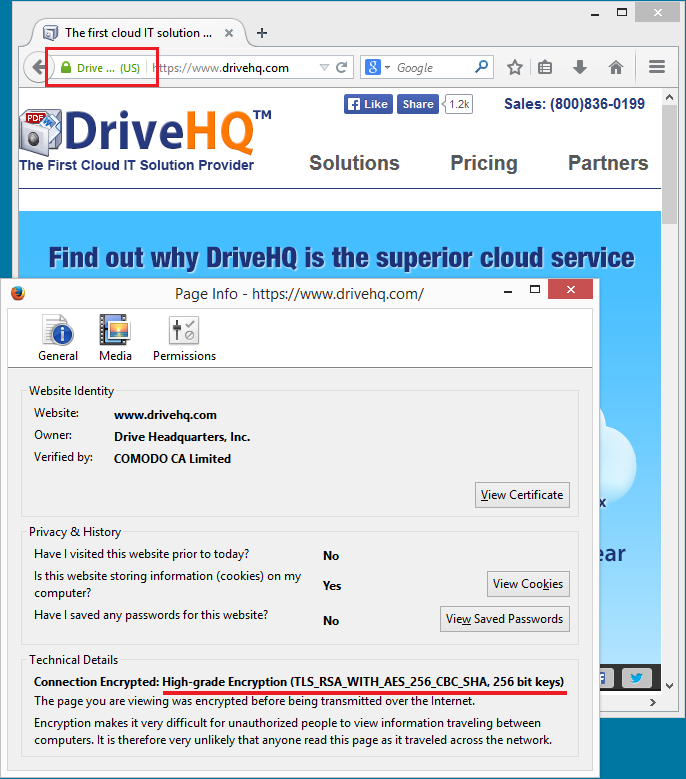Click the horizontal scroll right arrow
Viewport: 686px width, 779px height.
[x=653, y=702]
